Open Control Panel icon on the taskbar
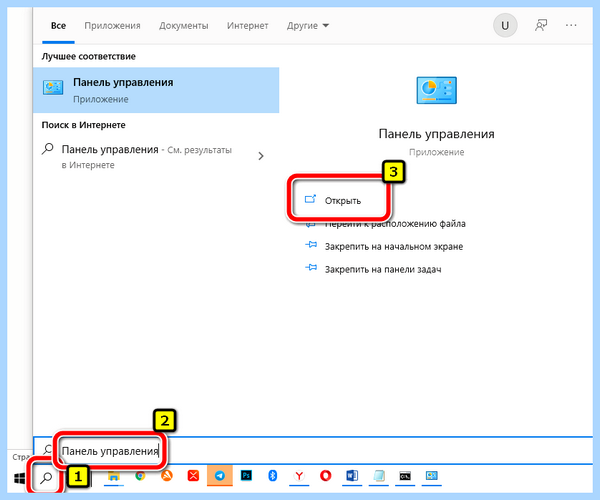600x500 pixels. click(432, 476)
